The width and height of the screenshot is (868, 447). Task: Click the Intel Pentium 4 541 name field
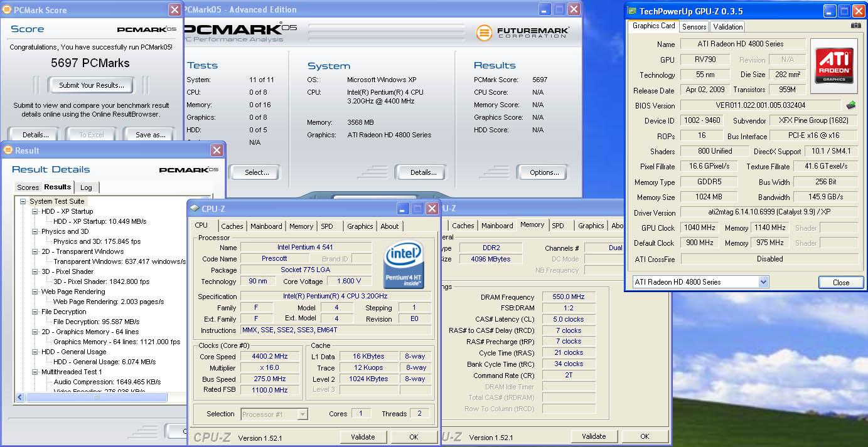pyautogui.click(x=306, y=248)
